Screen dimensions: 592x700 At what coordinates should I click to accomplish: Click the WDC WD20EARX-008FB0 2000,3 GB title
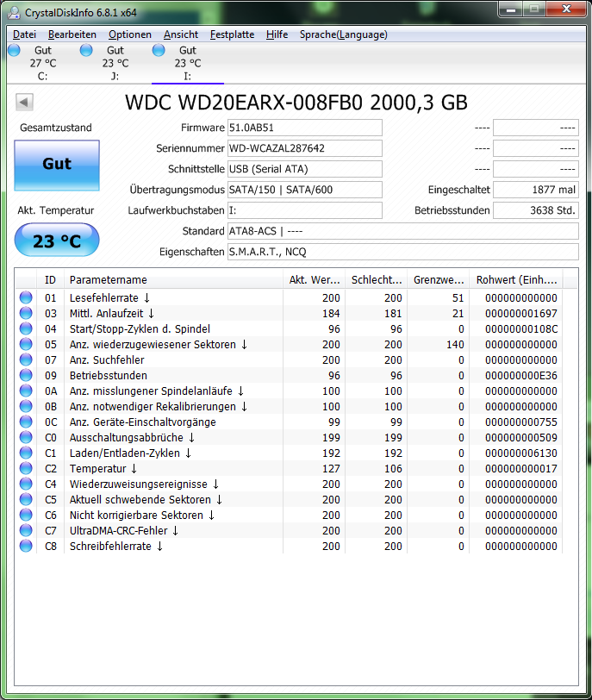296,103
